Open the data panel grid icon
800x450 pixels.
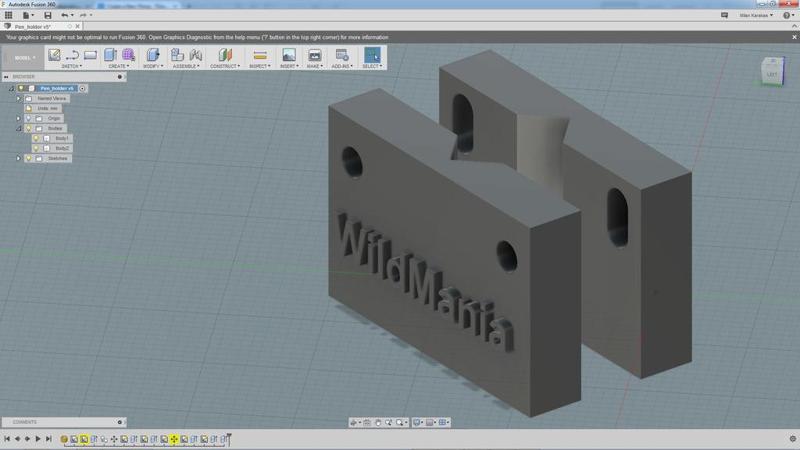pyautogui.click(x=10, y=16)
